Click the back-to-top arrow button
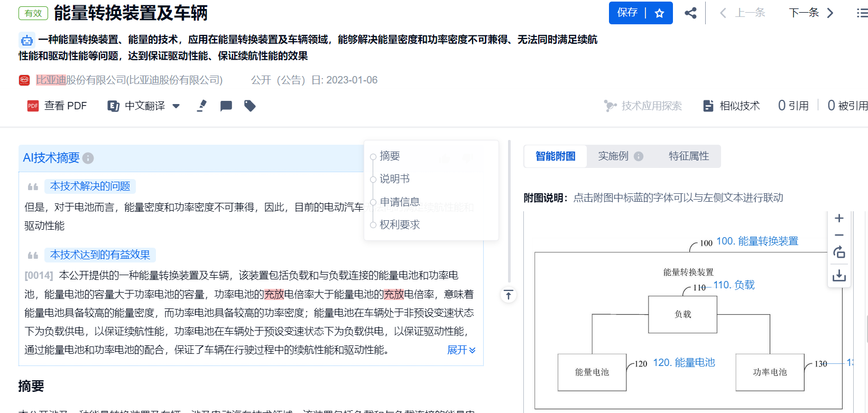The image size is (868, 413). point(509,295)
